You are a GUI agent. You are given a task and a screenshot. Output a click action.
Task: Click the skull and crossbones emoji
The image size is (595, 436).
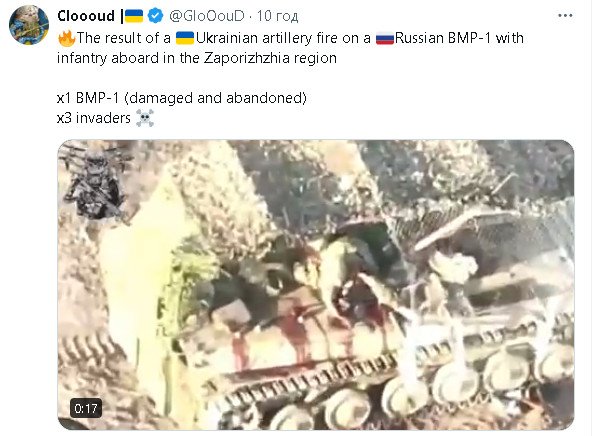click(145, 118)
